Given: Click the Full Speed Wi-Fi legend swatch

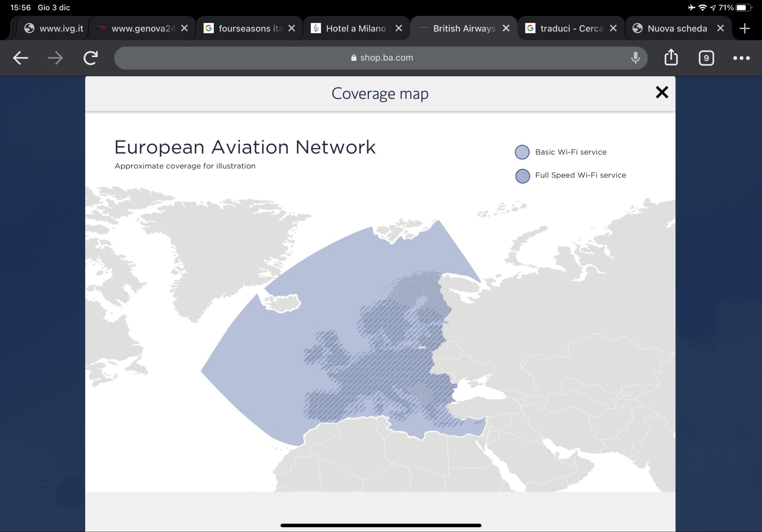Looking at the screenshot, I should tap(522, 176).
